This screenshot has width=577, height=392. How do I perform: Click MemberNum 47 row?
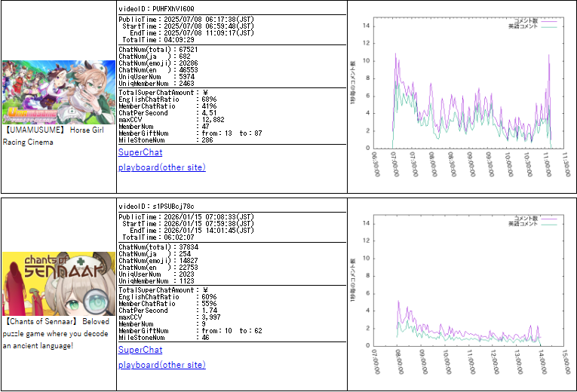click(x=164, y=127)
